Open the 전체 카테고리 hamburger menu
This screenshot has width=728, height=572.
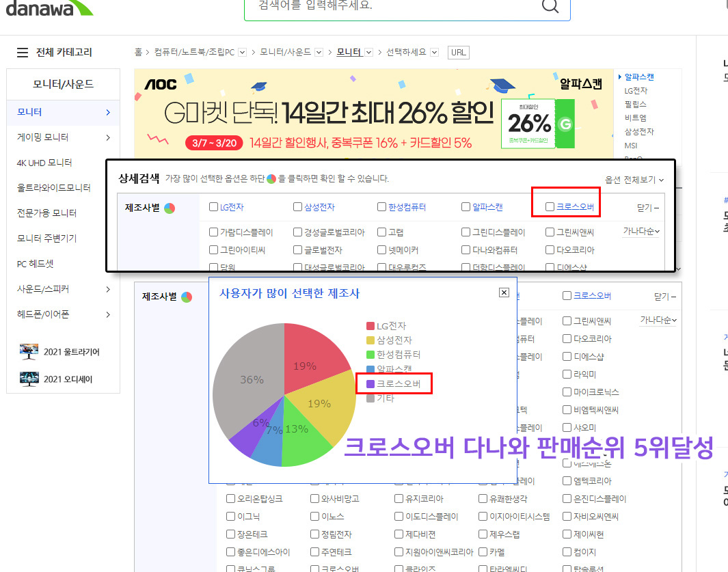point(23,53)
